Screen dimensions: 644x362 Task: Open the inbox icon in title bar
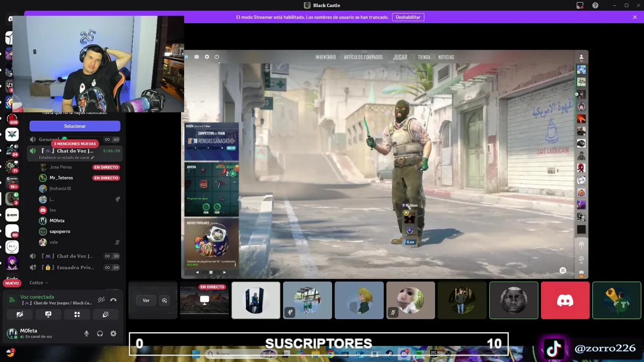580,6
